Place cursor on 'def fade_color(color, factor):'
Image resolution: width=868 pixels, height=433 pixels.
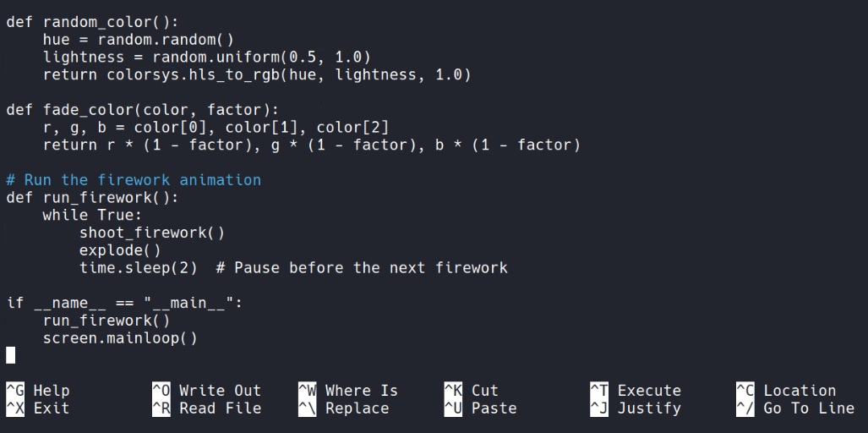142,110
